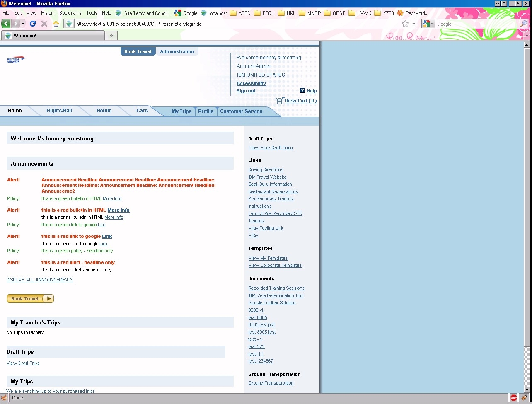Click the Adblock Plus status bar icon
The width and height of the screenshot is (532, 404).
click(x=514, y=398)
